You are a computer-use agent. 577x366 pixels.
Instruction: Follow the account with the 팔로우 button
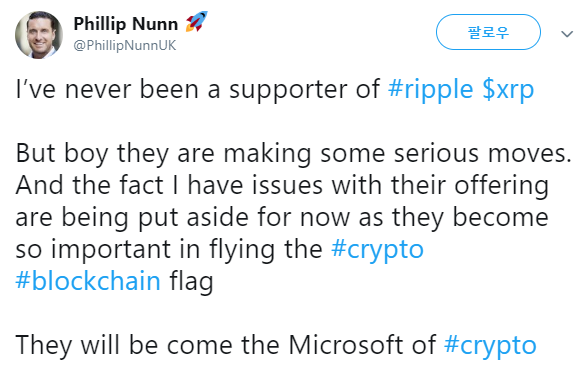coord(488,32)
